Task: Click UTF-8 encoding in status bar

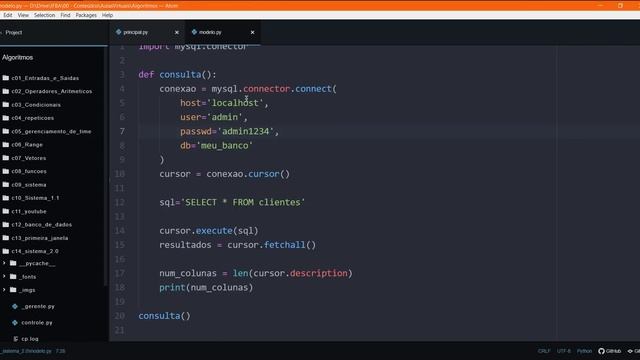Action: [x=564, y=351]
